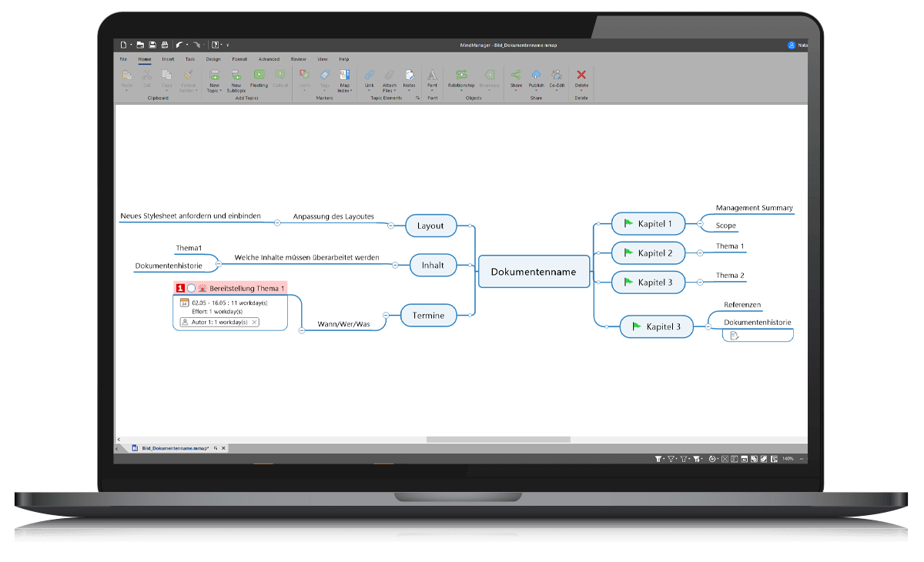Select the central Dokumentenname topic

click(534, 271)
